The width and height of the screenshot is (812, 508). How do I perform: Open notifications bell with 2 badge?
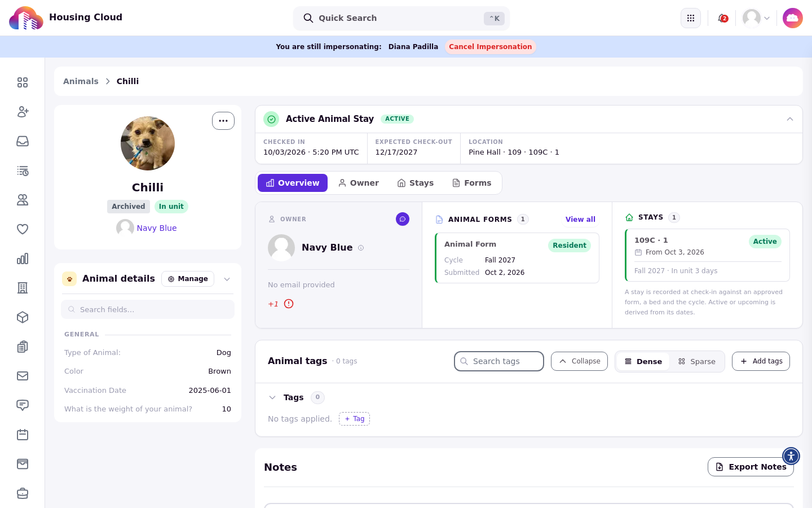pos(722,18)
